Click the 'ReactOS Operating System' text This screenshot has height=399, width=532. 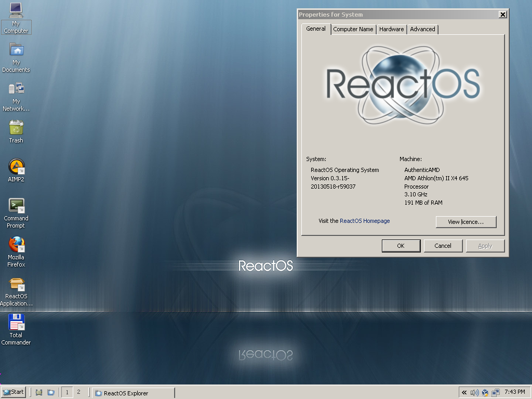[x=345, y=170]
